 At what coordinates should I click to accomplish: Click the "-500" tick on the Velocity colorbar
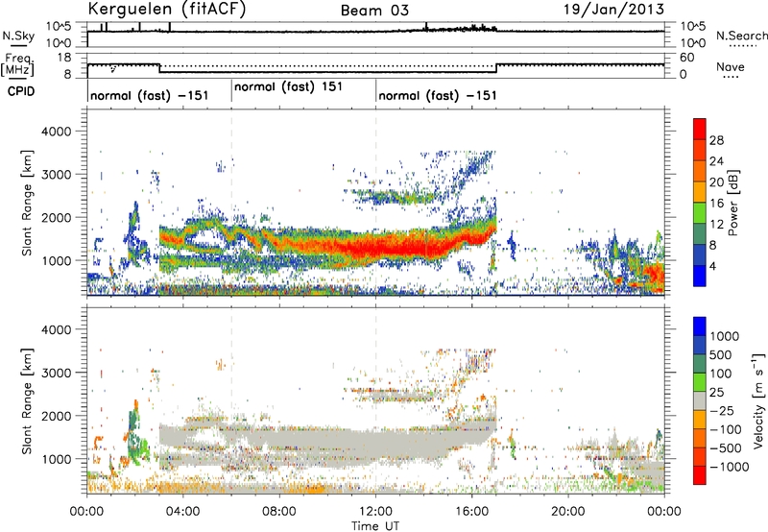click(726, 448)
